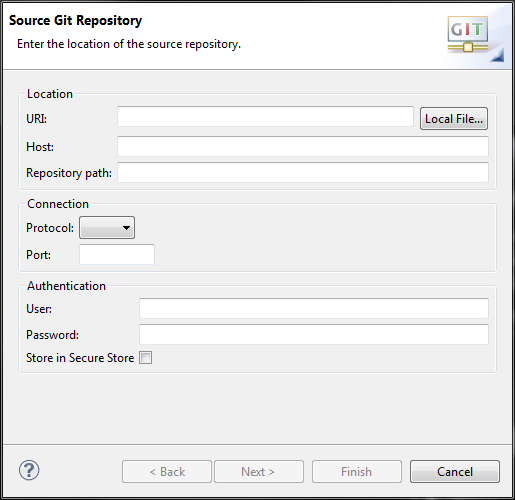Enable the Store in Secure Store checkbox
The height and width of the screenshot is (500, 515).
pyautogui.click(x=145, y=358)
